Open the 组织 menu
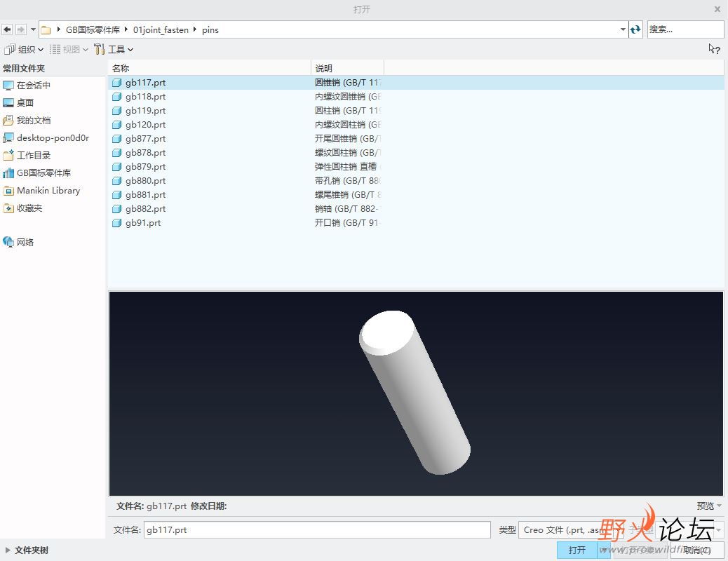Viewport: 728px width, 561px height. point(24,49)
